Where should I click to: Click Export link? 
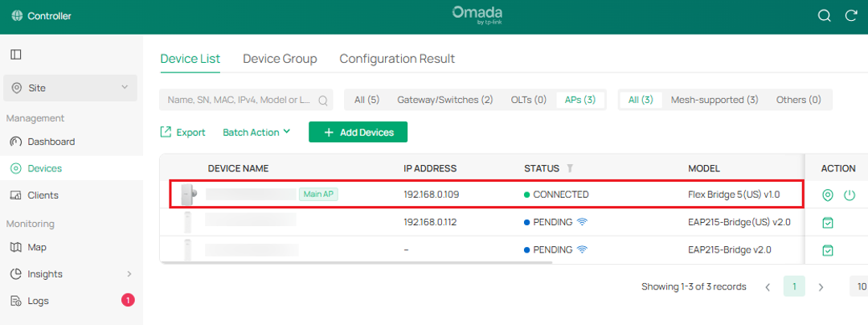pos(182,132)
